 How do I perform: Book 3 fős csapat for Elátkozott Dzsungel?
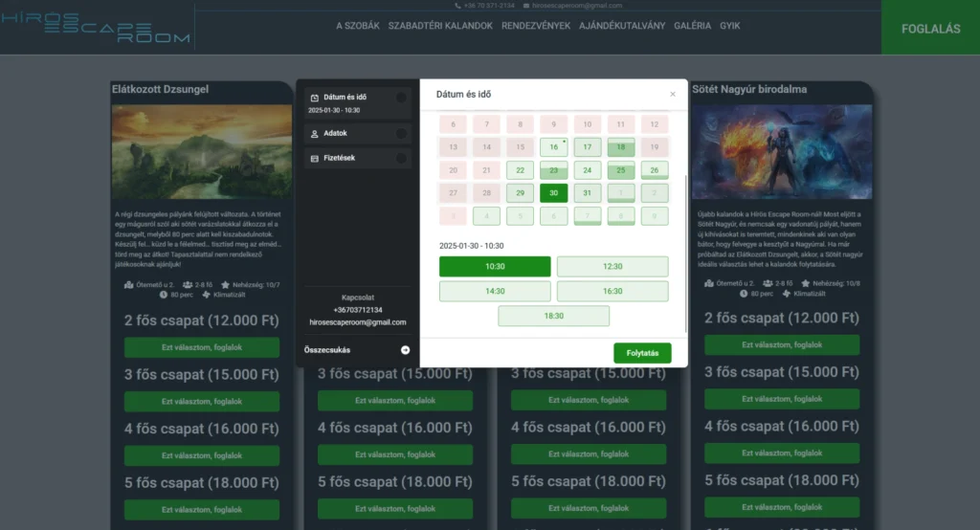pyautogui.click(x=202, y=402)
